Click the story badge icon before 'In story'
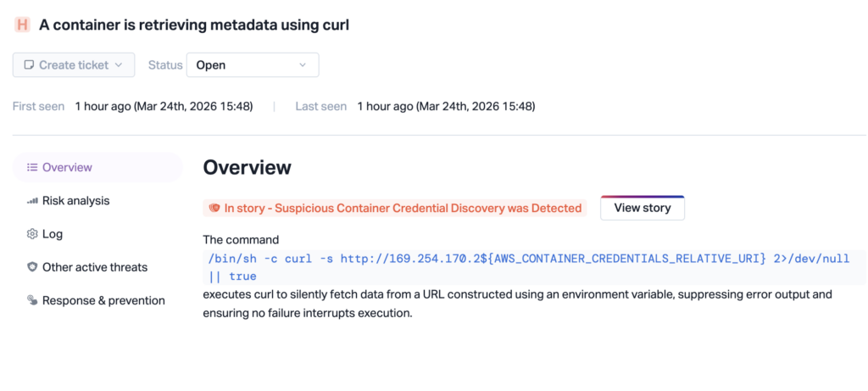Screen dimensions: 868x391 pos(214,208)
